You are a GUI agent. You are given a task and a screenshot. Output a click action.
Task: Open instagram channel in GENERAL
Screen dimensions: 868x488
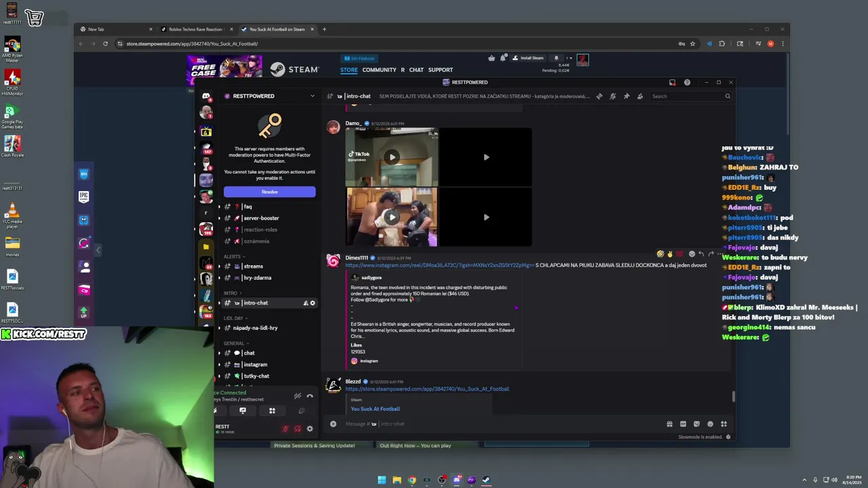pyautogui.click(x=269, y=365)
